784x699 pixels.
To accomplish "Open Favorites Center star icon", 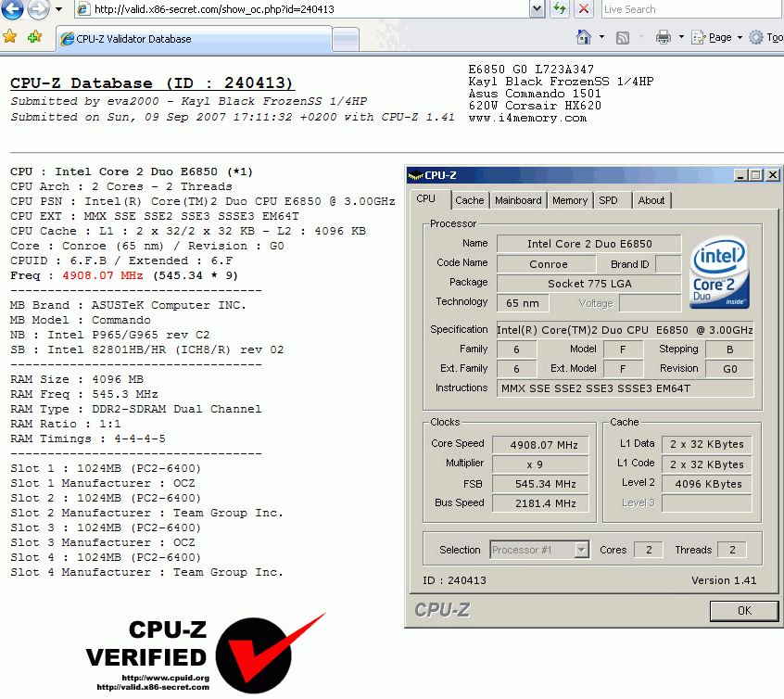I will click(10, 36).
